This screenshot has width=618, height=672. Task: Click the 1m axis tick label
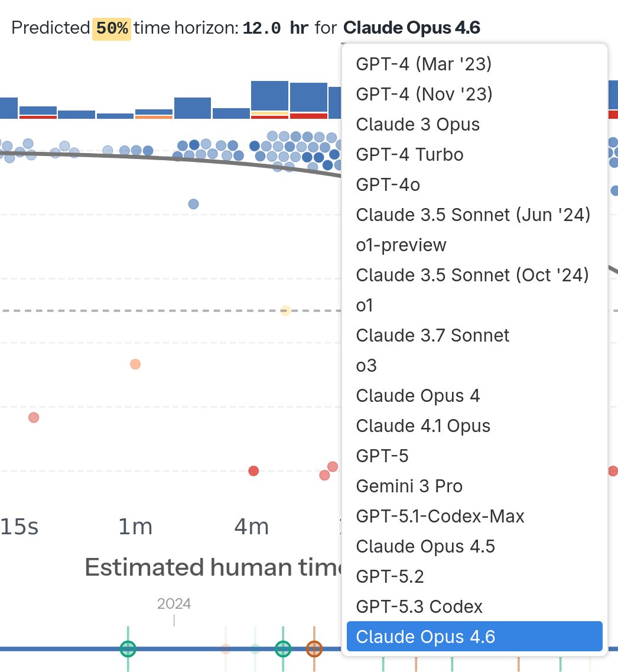pyautogui.click(x=135, y=527)
